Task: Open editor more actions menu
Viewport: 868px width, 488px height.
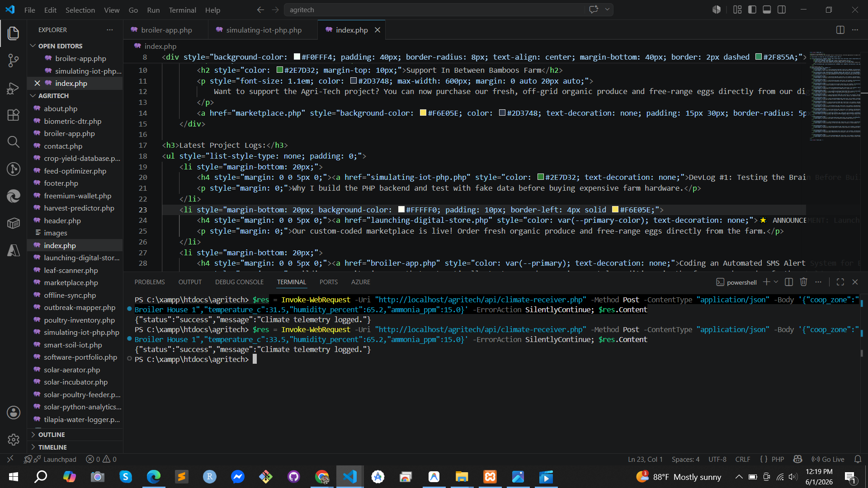Action: coord(855,30)
